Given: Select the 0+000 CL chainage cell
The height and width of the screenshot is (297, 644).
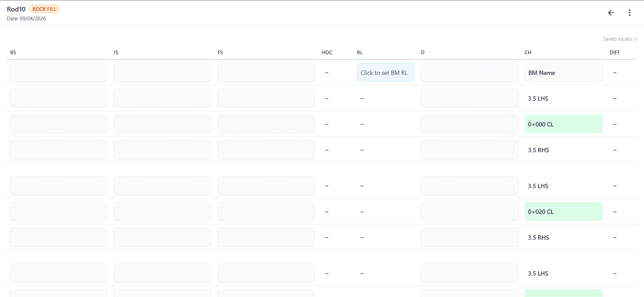Looking at the screenshot, I should pos(563,124).
